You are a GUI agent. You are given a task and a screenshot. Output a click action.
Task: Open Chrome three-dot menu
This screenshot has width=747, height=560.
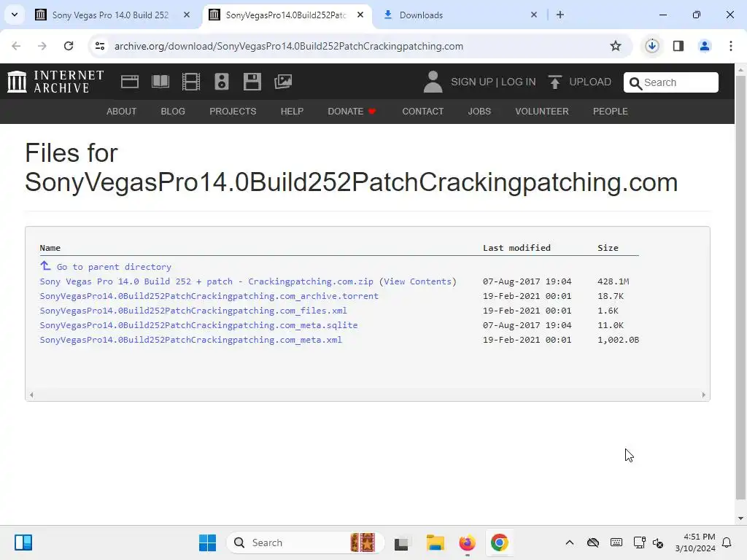point(731,46)
